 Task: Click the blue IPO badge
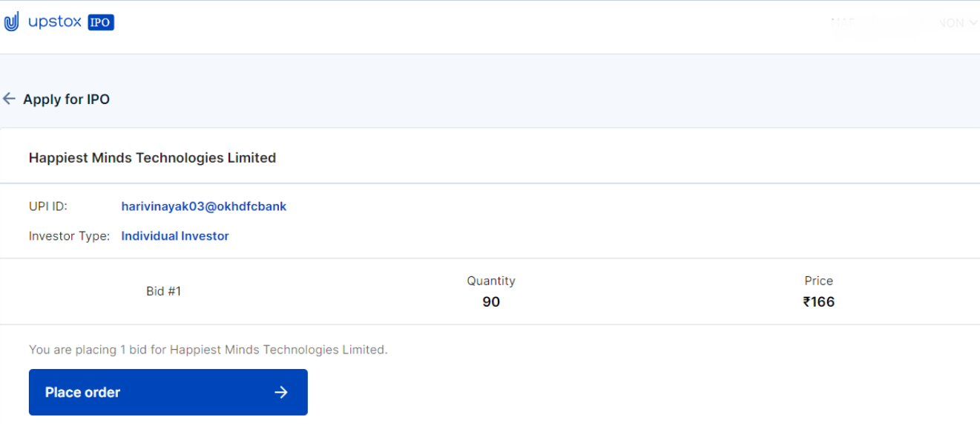pyautogui.click(x=101, y=22)
